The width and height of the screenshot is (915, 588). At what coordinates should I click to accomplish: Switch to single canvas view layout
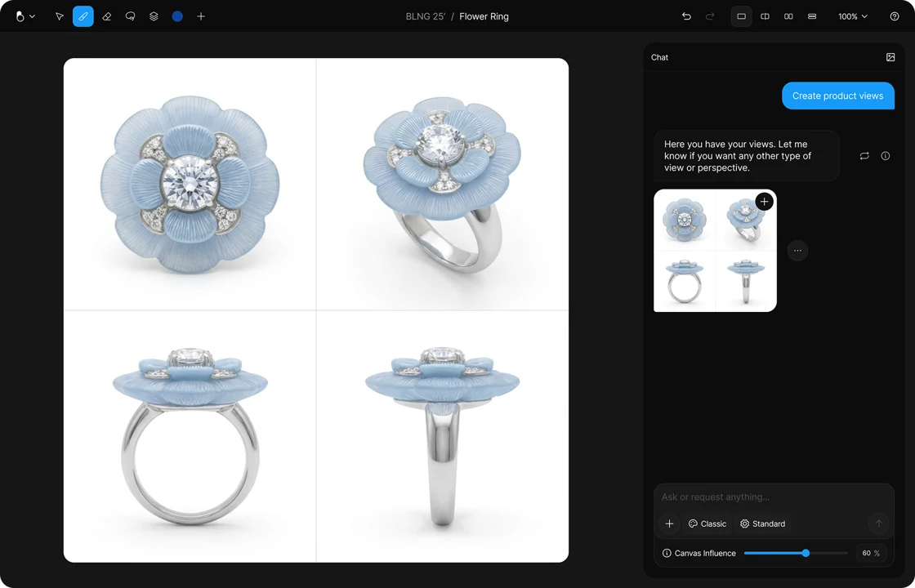(741, 16)
